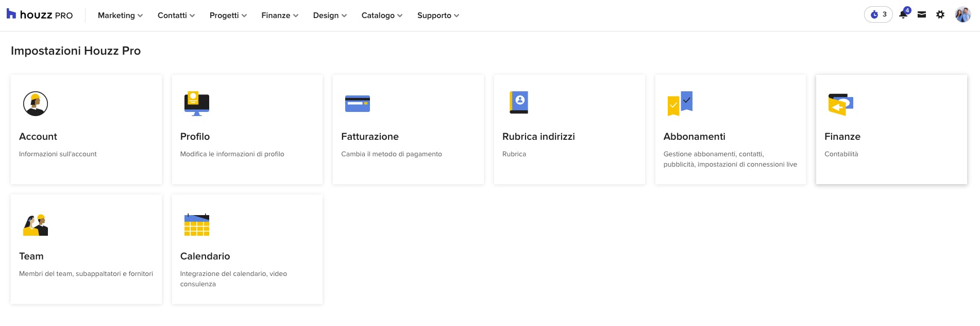The width and height of the screenshot is (980, 326).
Task: Open the Catalogo menu label
Action: [x=378, y=15]
